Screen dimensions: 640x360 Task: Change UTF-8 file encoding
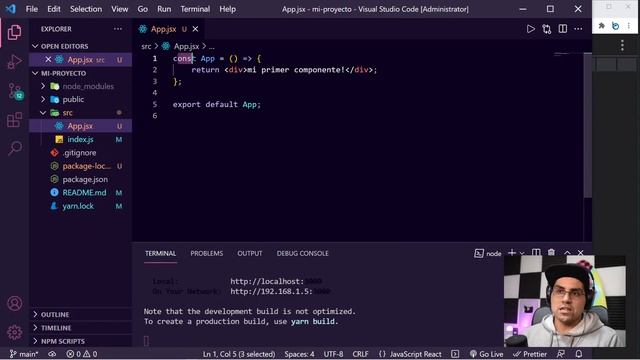(x=333, y=354)
